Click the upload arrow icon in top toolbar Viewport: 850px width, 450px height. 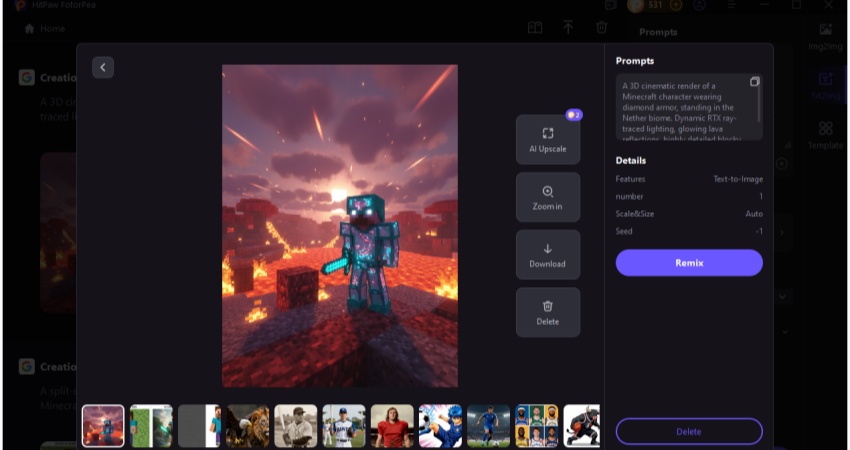pos(568,27)
